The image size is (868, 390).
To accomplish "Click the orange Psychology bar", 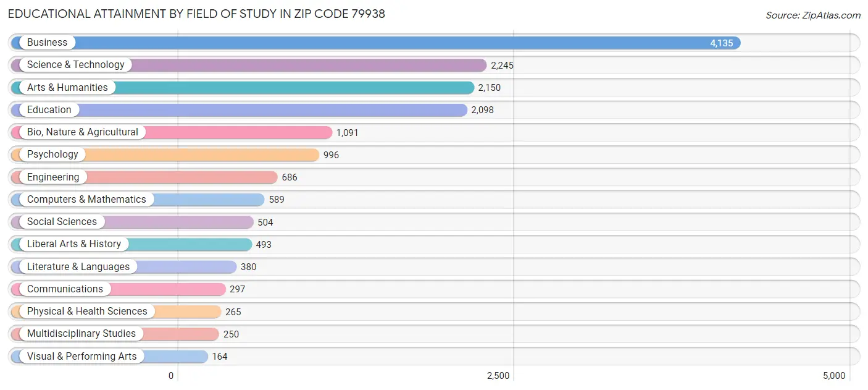I will coord(165,155).
